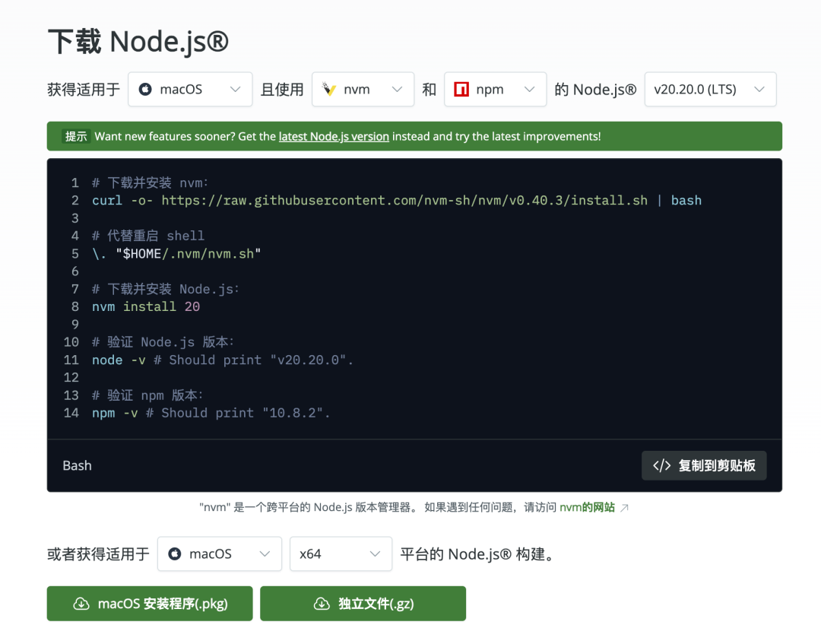Screen dimensions: 821x644
Task: Click the macOS logo icon in top selector
Action: [144, 90]
